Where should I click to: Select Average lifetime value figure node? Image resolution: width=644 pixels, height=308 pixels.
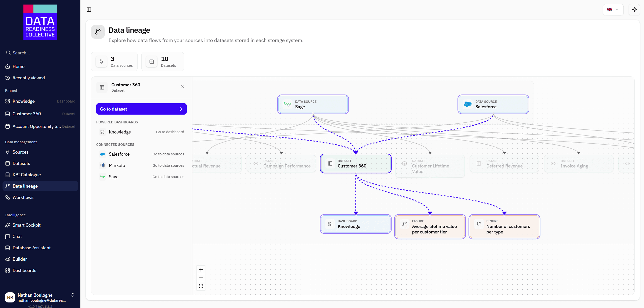(x=430, y=227)
